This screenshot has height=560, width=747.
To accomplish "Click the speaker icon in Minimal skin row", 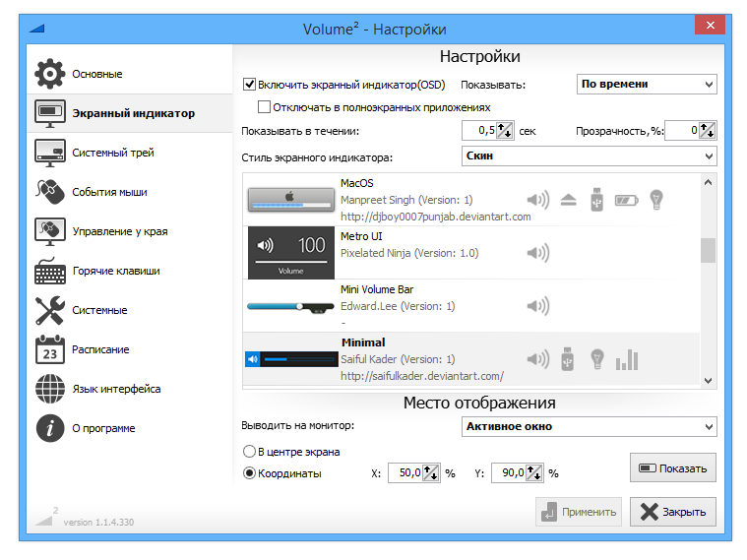I will 538,359.
